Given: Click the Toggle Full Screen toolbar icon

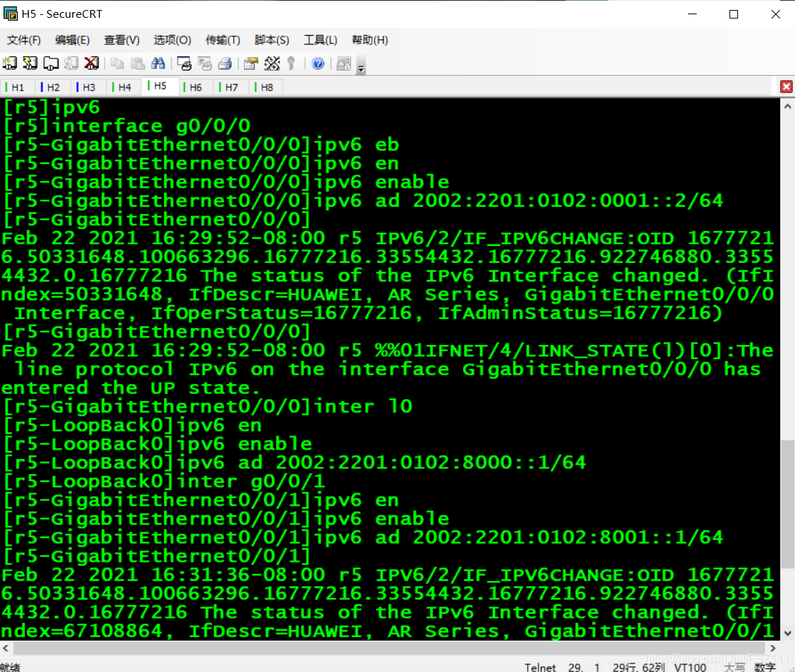Looking at the screenshot, I should [344, 63].
